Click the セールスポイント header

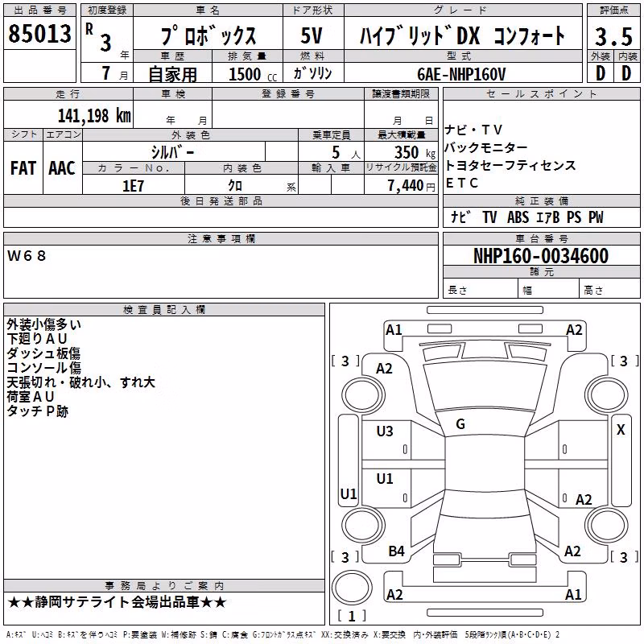tap(541, 94)
